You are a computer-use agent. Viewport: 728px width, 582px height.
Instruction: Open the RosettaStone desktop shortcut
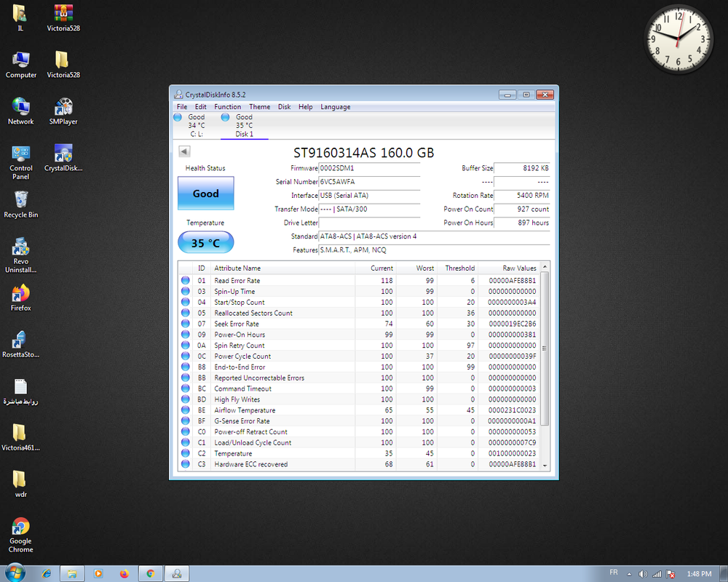click(21, 344)
